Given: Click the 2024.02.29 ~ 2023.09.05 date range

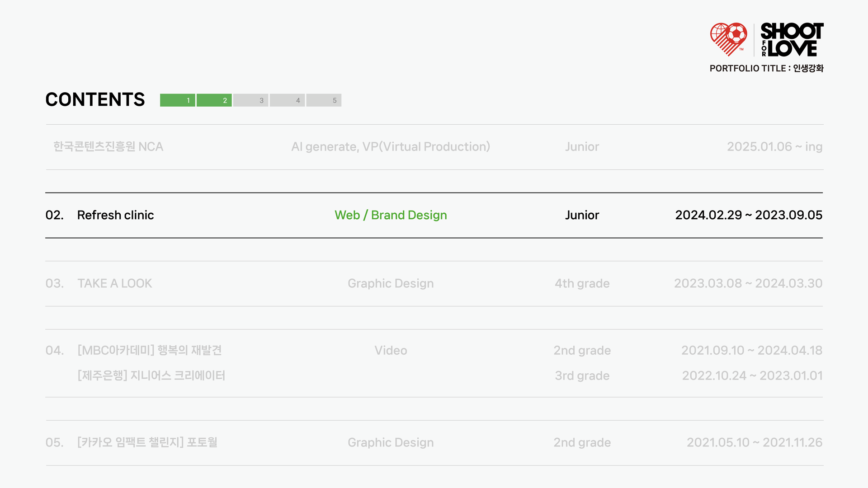Looking at the screenshot, I should click(x=749, y=215).
